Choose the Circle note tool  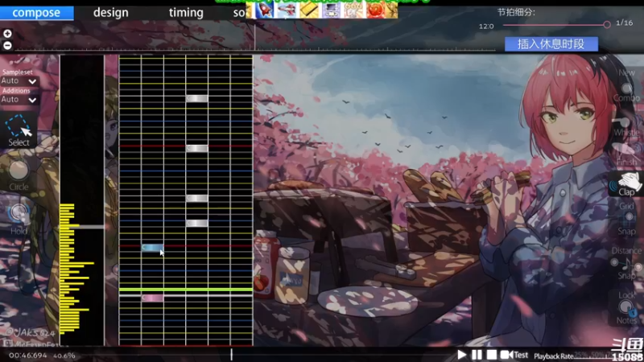pos(19,175)
